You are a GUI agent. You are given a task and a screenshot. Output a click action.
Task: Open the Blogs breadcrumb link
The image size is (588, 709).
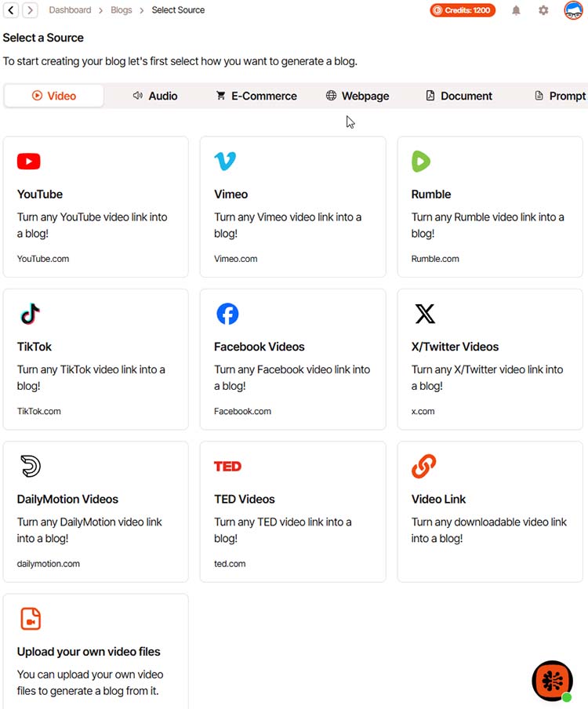pos(121,10)
